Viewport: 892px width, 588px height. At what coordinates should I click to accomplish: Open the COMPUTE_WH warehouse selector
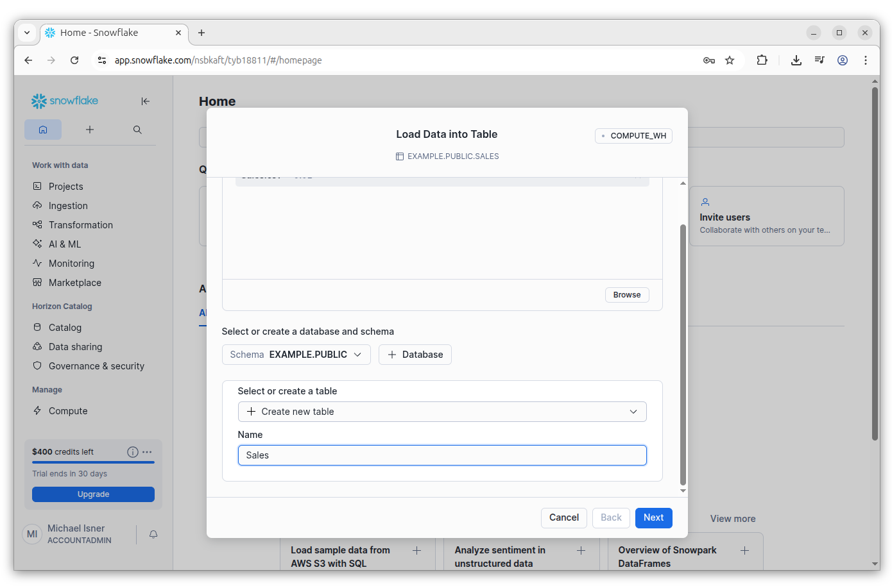click(633, 136)
